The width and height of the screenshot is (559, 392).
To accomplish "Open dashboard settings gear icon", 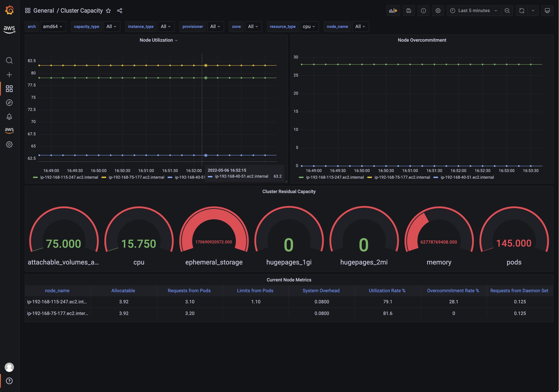I will (438, 11).
